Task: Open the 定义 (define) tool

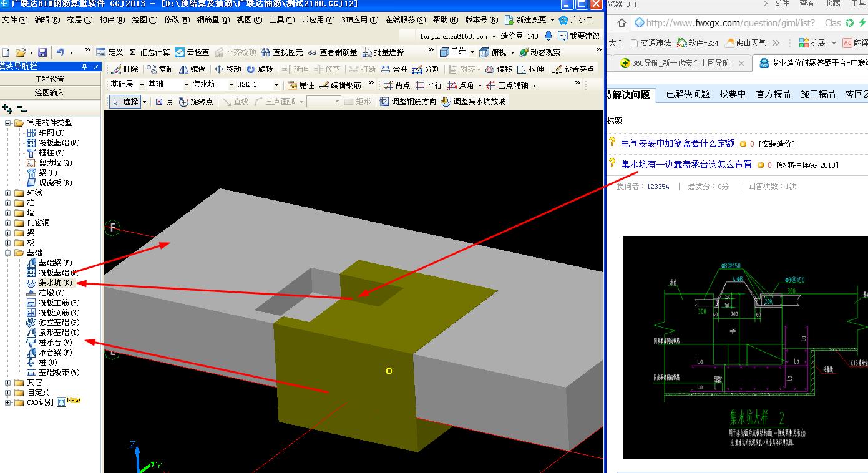Action: [110, 52]
